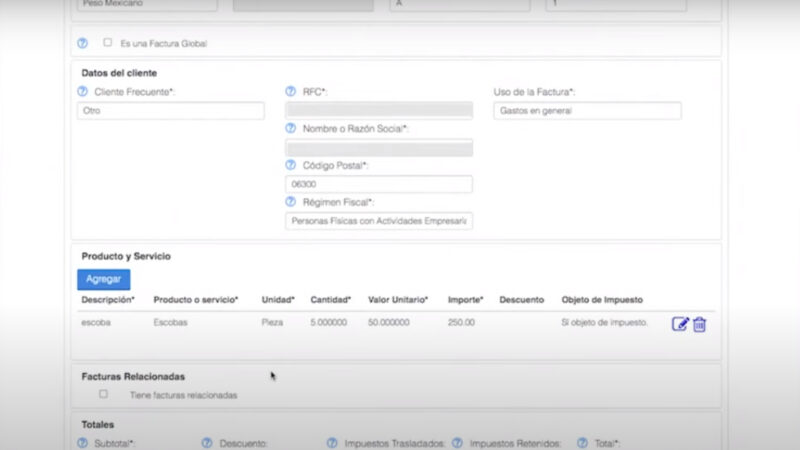800x450 pixels.
Task: Click help icon beside Subtotal label
Action: tap(83, 442)
